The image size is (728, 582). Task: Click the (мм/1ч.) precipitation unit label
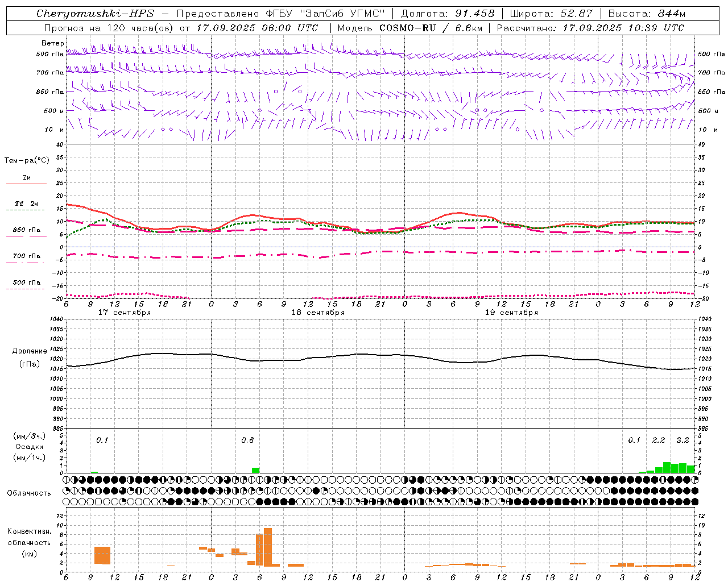tap(30, 457)
